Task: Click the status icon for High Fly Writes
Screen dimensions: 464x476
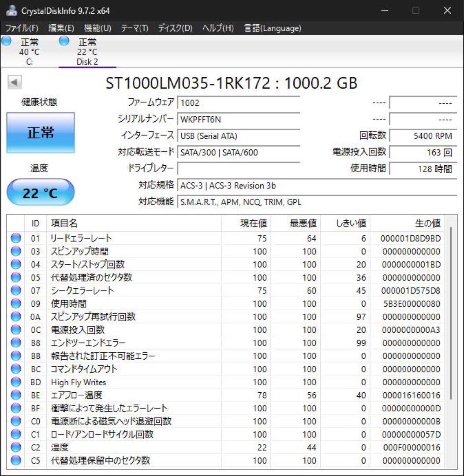Action: 15,382
